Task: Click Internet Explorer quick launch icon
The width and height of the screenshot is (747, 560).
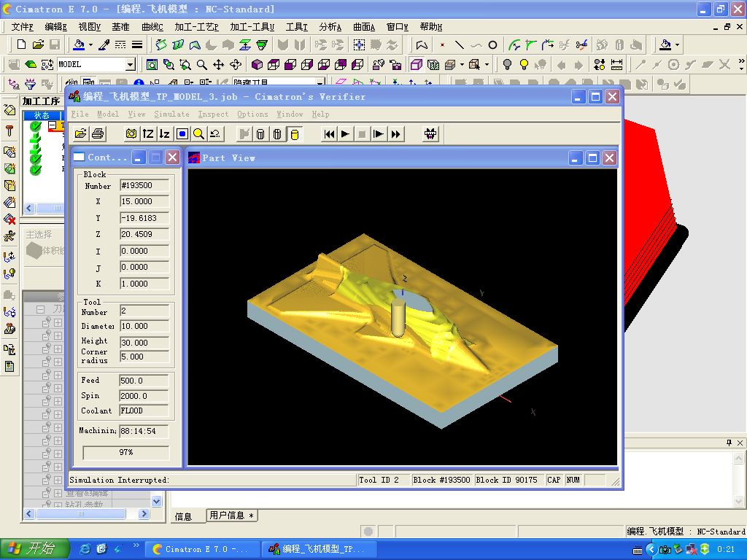Action: [x=86, y=549]
